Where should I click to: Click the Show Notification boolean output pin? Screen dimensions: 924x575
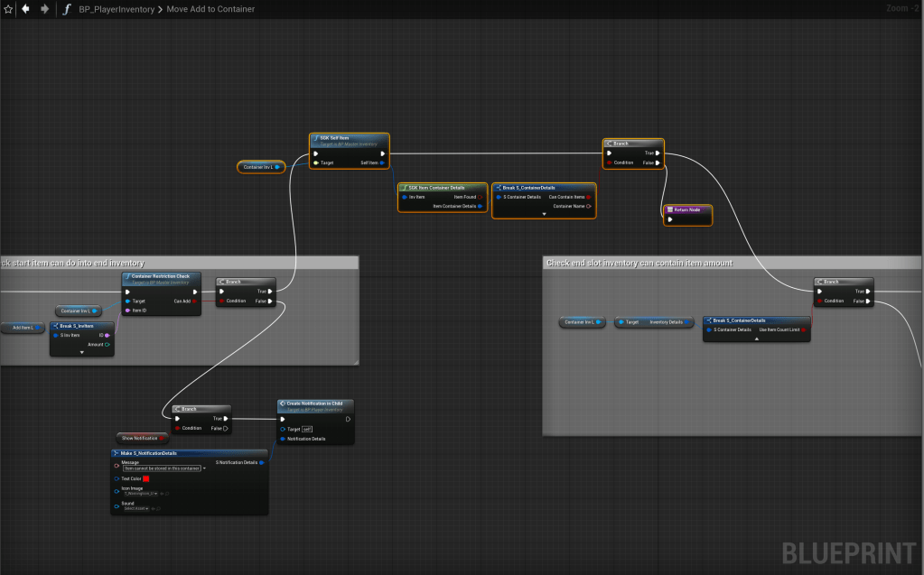(163, 438)
